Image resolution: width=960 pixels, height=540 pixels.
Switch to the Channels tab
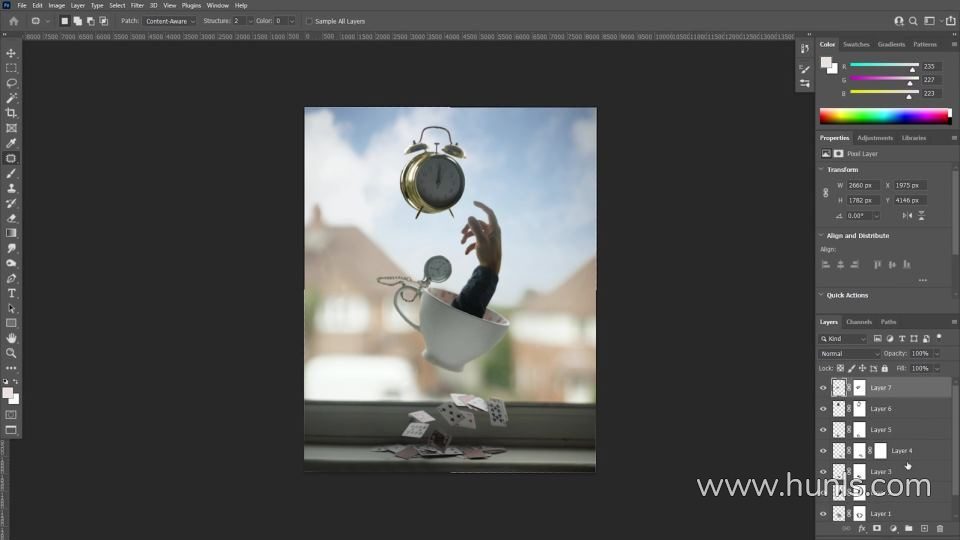point(858,322)
